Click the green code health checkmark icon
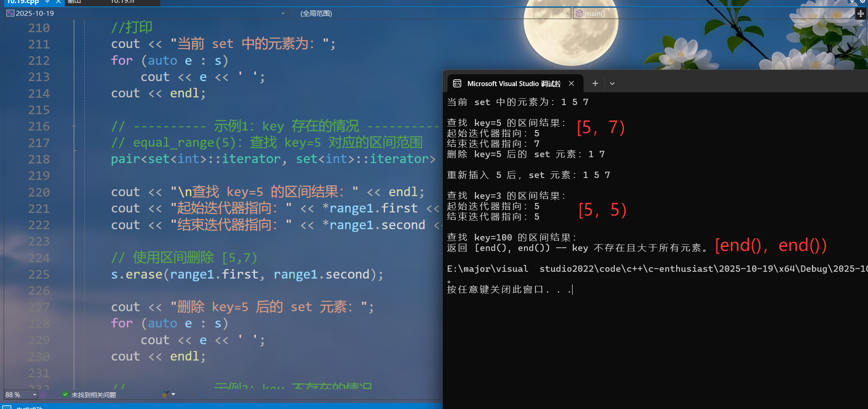Viewport: 868px width, 409px height. click(x=65, y=395)
